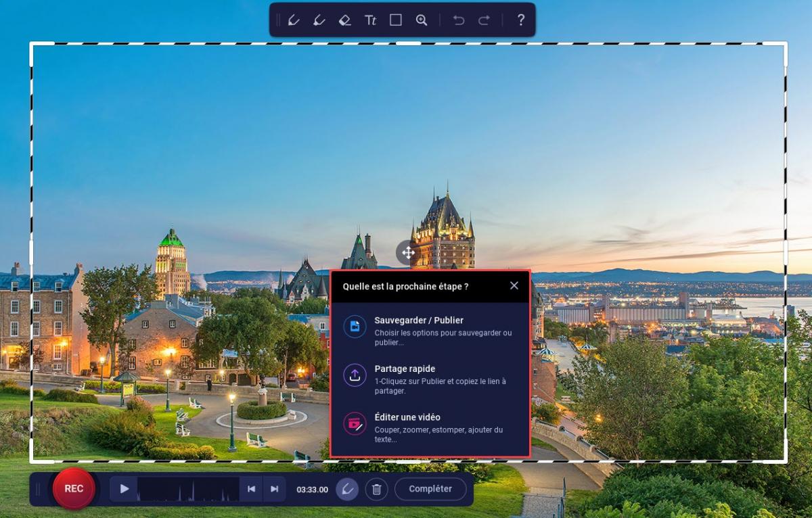Jump to the recording start
This screenshot has width=812, height=518.
pos(251,489)
